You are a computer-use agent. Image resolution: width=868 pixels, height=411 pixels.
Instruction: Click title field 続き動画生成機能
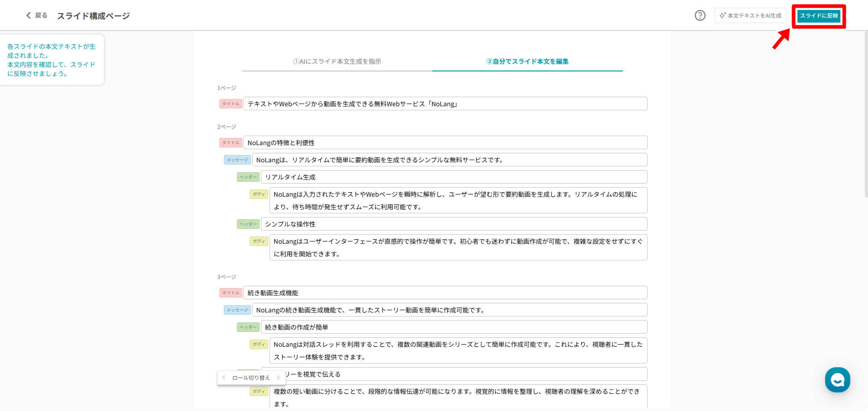[446, 293]
